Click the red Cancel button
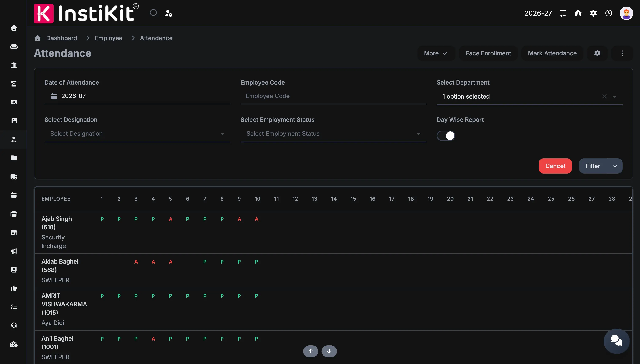This screenshot has height=364, width=640. (x=555, y=166)
